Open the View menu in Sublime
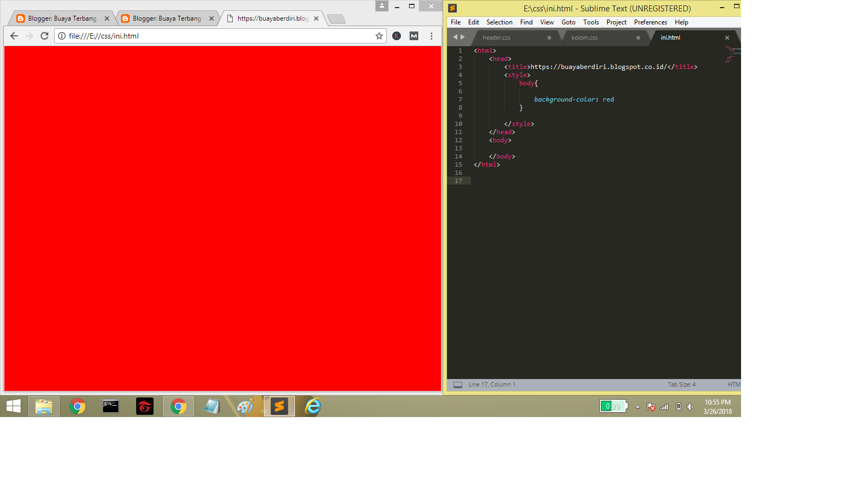This screenshot has height=486, width=868. [547, 22]
